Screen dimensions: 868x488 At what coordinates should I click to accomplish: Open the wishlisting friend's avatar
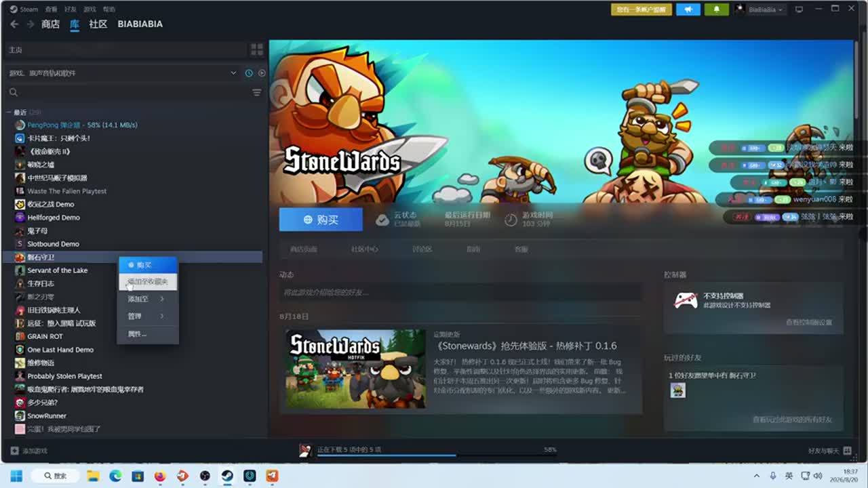point(677,390)
